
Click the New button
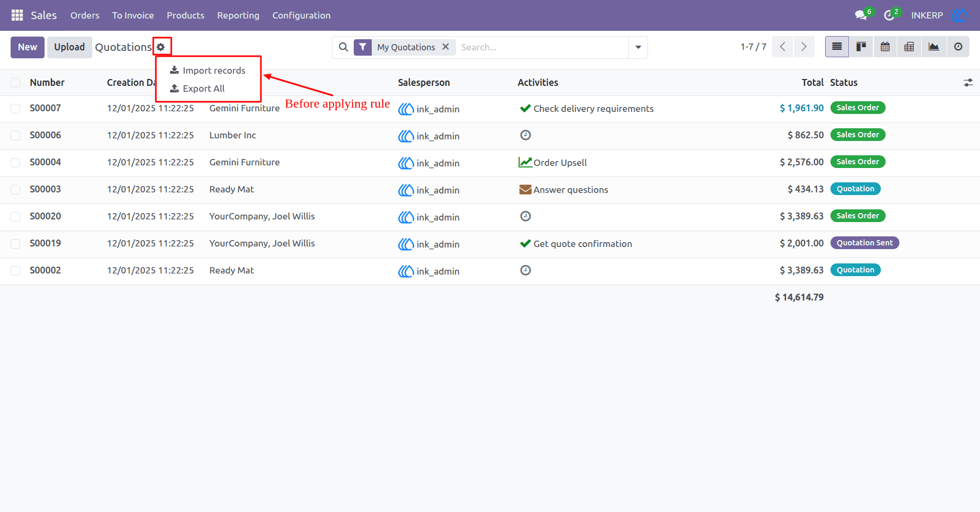tap(28, 47)
